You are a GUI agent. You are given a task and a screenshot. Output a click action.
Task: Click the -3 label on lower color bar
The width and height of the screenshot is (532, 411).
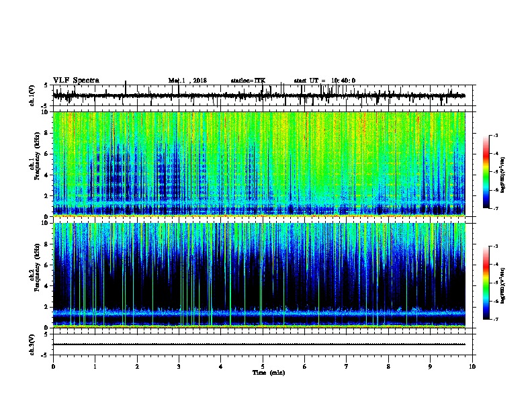[x=496, y=246]
